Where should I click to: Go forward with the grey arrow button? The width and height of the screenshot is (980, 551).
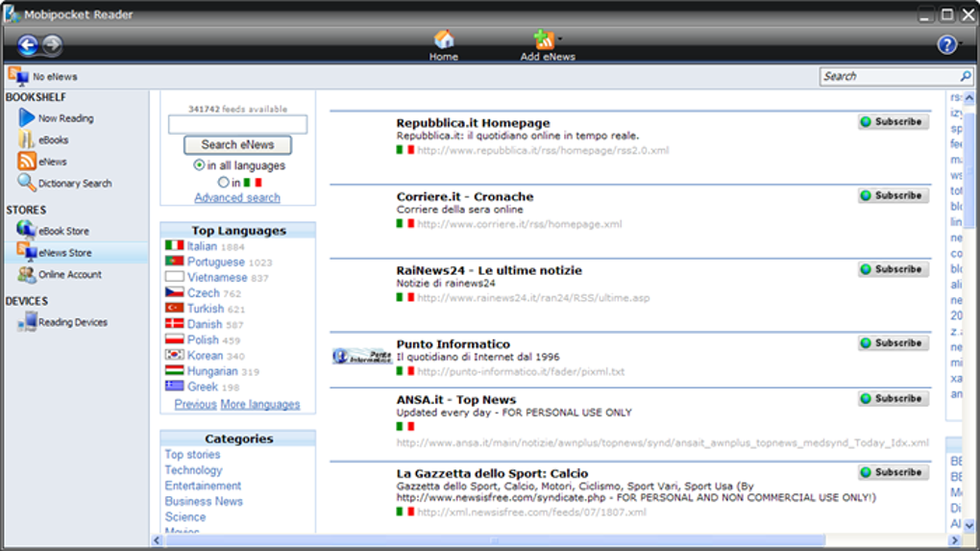point(52,44)
